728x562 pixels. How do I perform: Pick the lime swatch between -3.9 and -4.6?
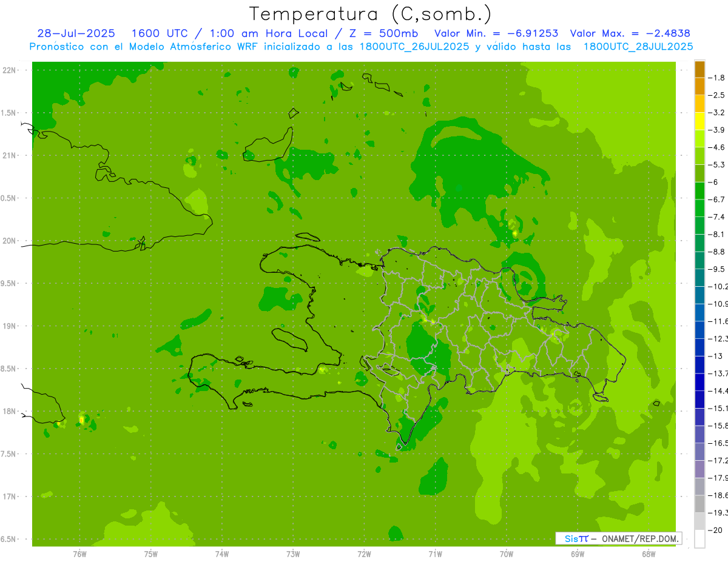(x=699, y=139)
